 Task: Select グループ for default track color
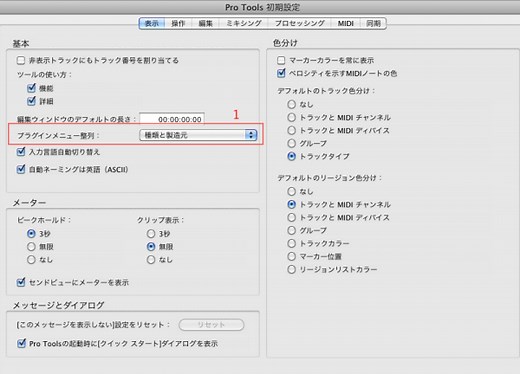(292, 143)
